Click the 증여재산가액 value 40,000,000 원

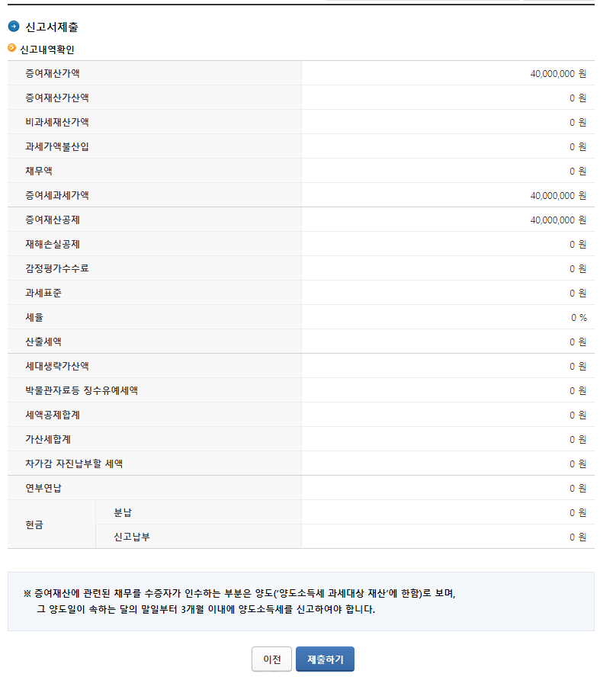(558, 74)
